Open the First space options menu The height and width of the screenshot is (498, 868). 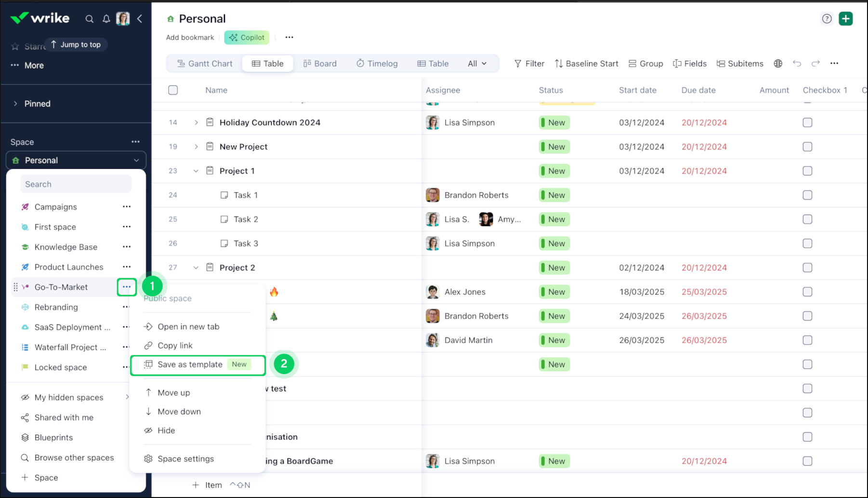tap(127, 227)
